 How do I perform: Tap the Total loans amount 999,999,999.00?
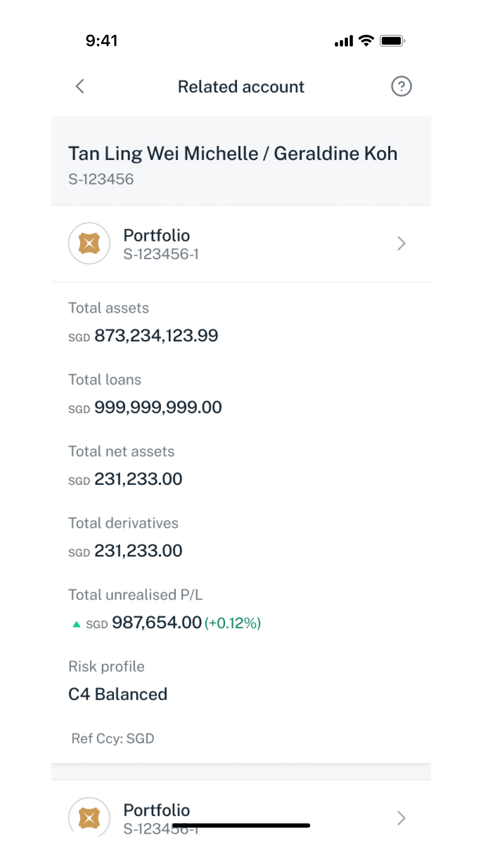click(x=158, y=407)
